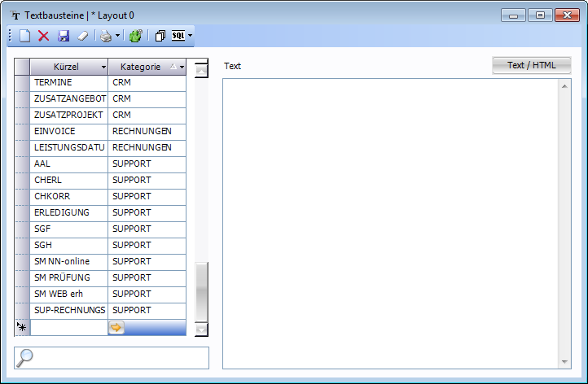Sort by the Kategorie column header

click(x=139, y=67)
